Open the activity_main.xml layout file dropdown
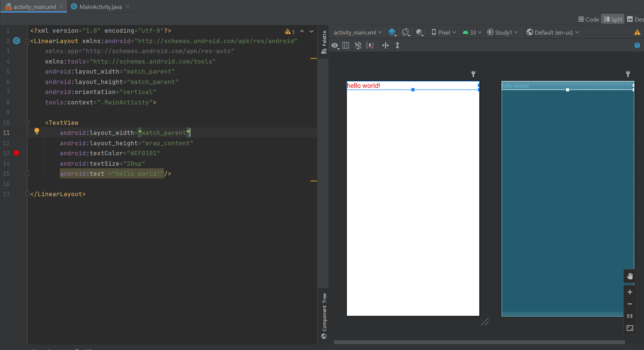 [358, 32]
